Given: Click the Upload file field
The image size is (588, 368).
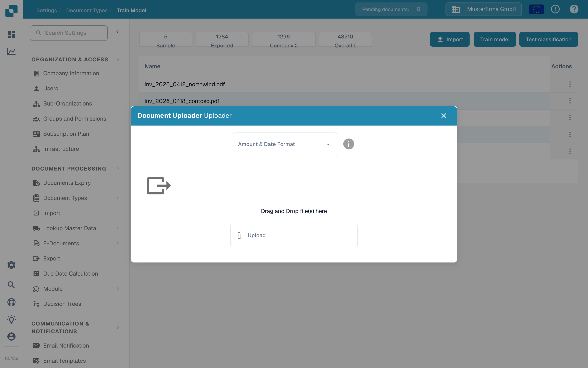Looking at the screenshot, I should [x=294, y=235].
